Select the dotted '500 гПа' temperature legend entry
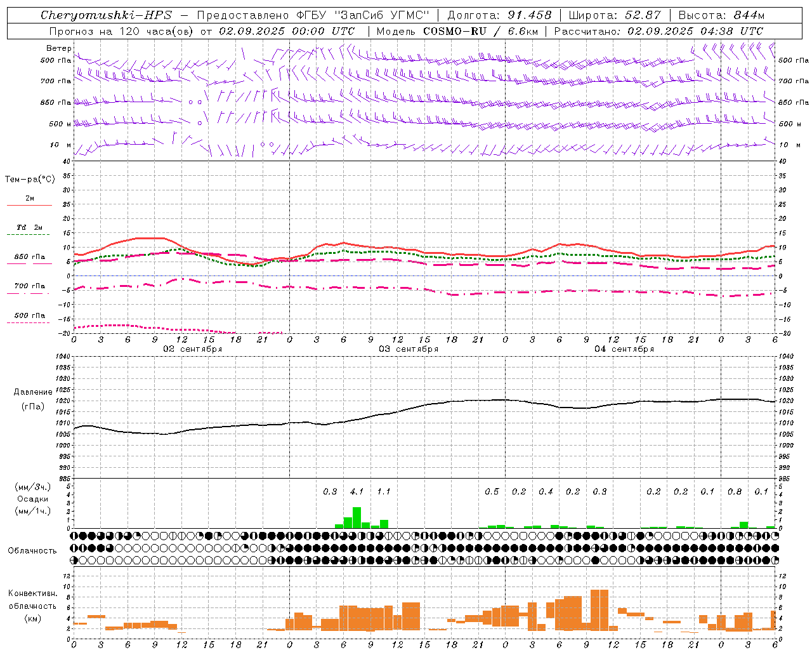The width and height of the screenshot is (812, 650). coord(29,318)
